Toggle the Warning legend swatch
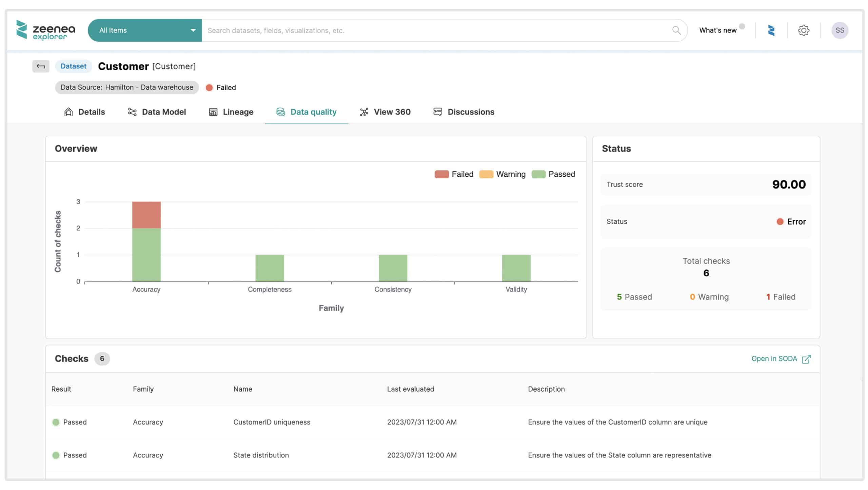868x490 pixels. (486, 174)
